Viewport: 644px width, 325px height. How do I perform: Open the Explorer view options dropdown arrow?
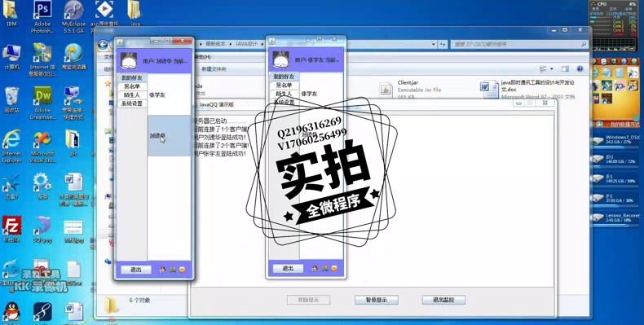(552, 69)
